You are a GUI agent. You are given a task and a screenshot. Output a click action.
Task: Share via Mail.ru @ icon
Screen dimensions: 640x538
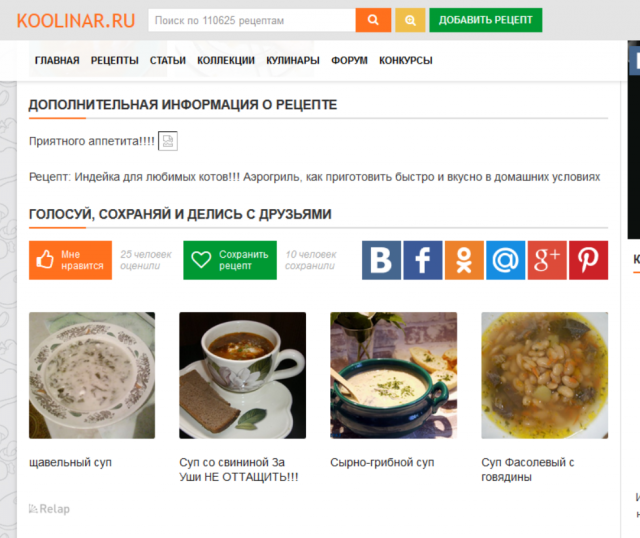(x=505, y=260)
